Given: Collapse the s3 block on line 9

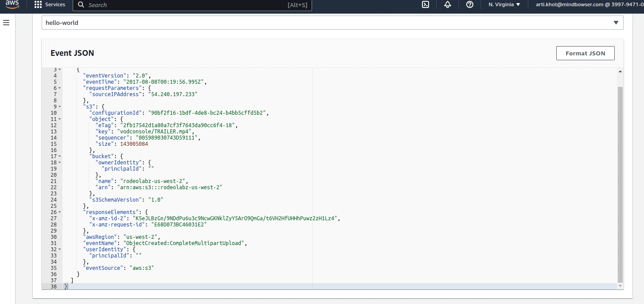Looking at the screenshot, I should coord(60,107).
